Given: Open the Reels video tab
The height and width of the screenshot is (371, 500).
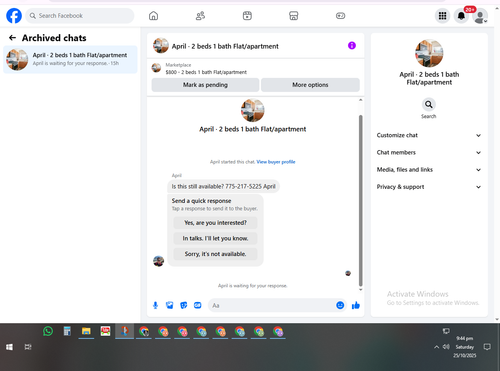Looking at the screenshot, I should pyautogui.click(x=247, y=16).
